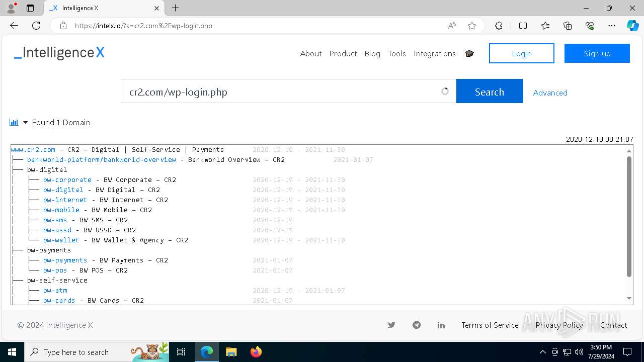Screen dimensions: 644x362
Task: Expand the Found 1 Domain dropdown arrow
Action: (25, 123)
